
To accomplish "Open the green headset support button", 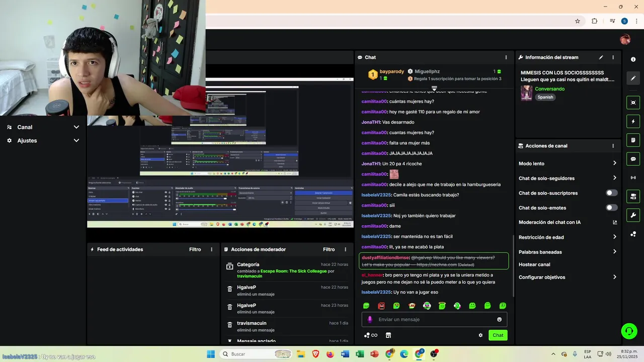I will (629, 331).
